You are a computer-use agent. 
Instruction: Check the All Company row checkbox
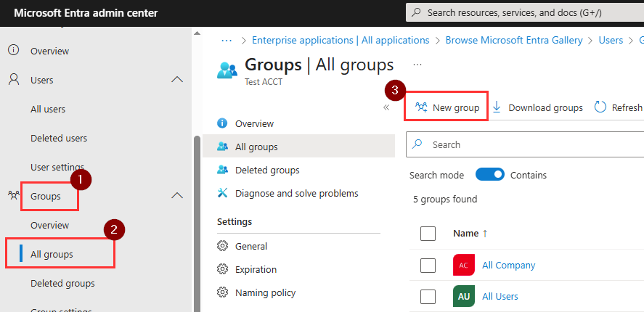[x=428, y=266]
